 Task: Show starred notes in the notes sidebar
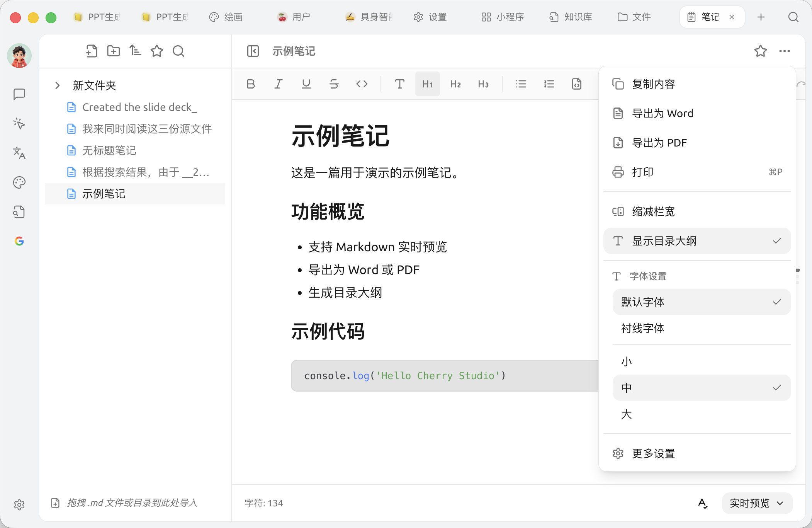tap(157, 51)
